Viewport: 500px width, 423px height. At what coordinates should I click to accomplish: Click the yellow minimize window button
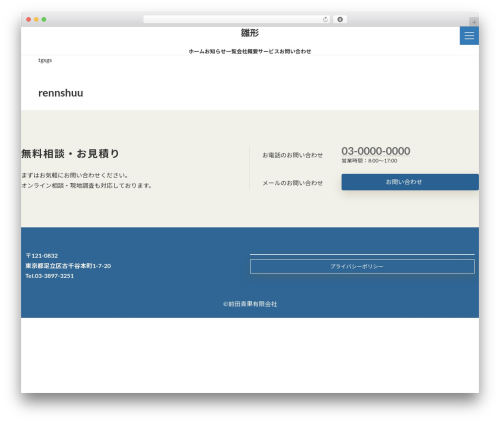(x=36, y=20)
